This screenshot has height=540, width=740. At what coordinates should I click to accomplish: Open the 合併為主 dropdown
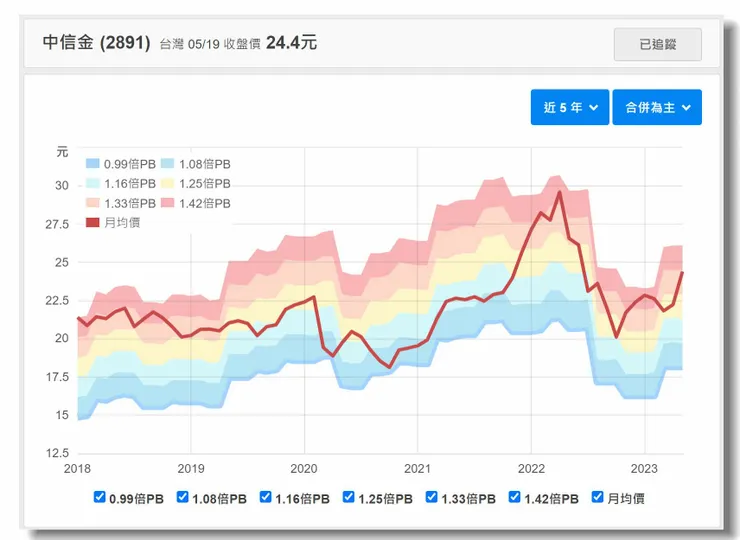(x=657, y=107)
